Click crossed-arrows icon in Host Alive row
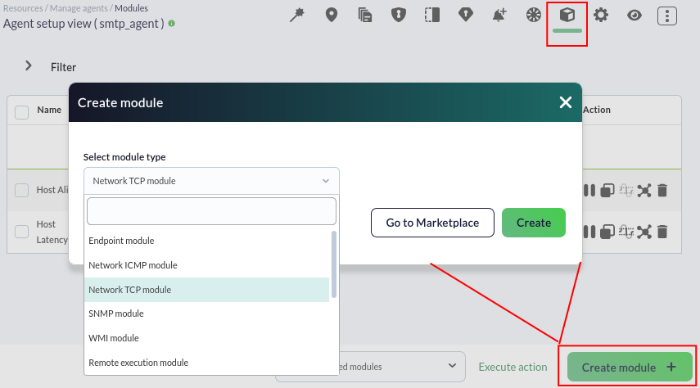The width and height of the screenshot is (700, 388). tap(644, 191)
